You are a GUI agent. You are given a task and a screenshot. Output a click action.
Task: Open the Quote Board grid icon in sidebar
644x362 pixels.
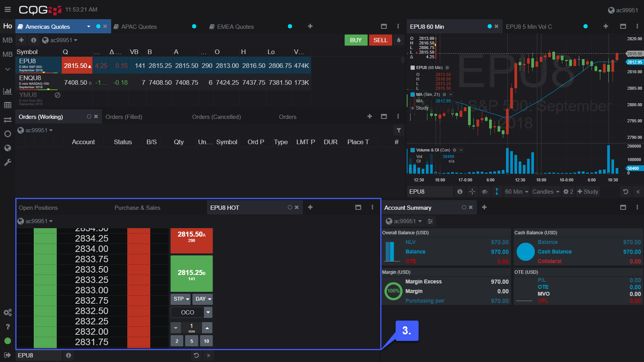pos(7,105)
